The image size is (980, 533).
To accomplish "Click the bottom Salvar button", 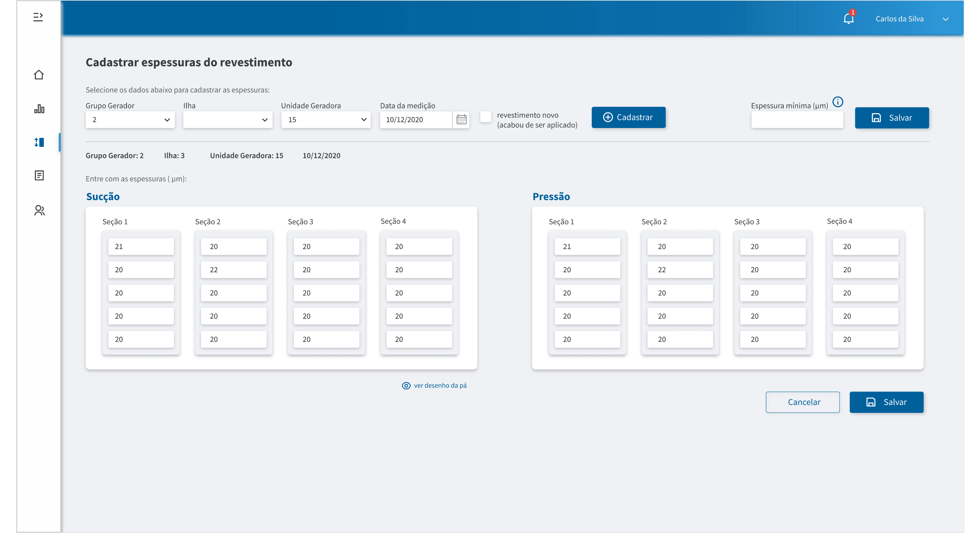I will click(x=886, y=402).
